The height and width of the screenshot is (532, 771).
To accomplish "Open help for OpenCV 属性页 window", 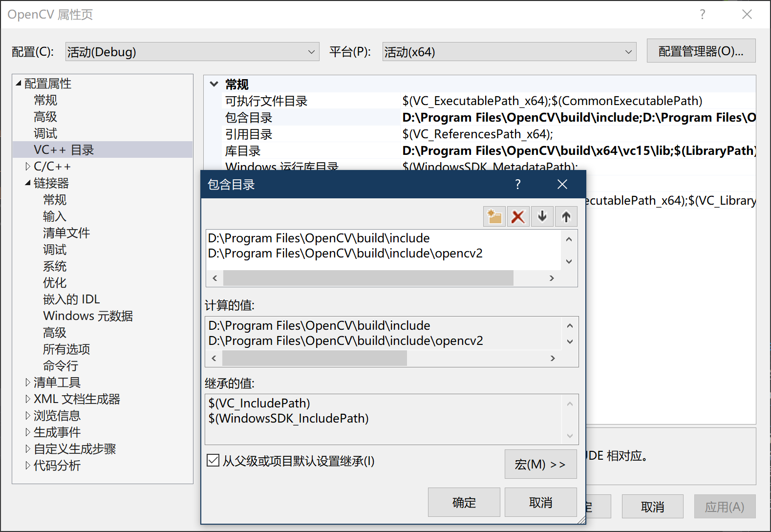I will (x=703, y=14).
